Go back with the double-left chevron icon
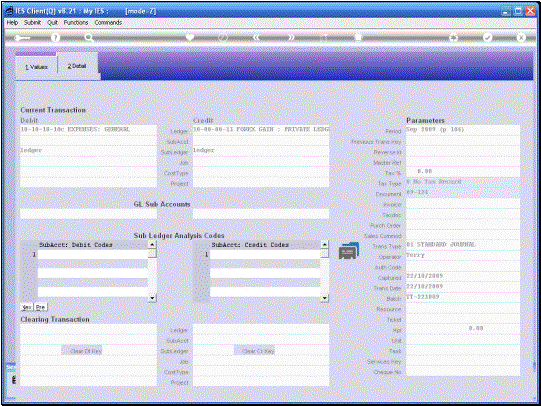Screen dimensions: 541x406 point(256,37)
